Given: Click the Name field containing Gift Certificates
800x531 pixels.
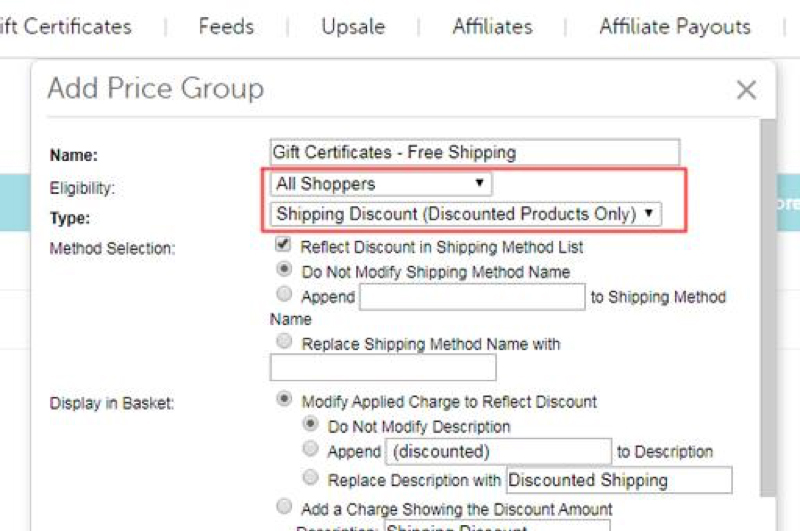Looking at the screenshot, I should (474, 152).
